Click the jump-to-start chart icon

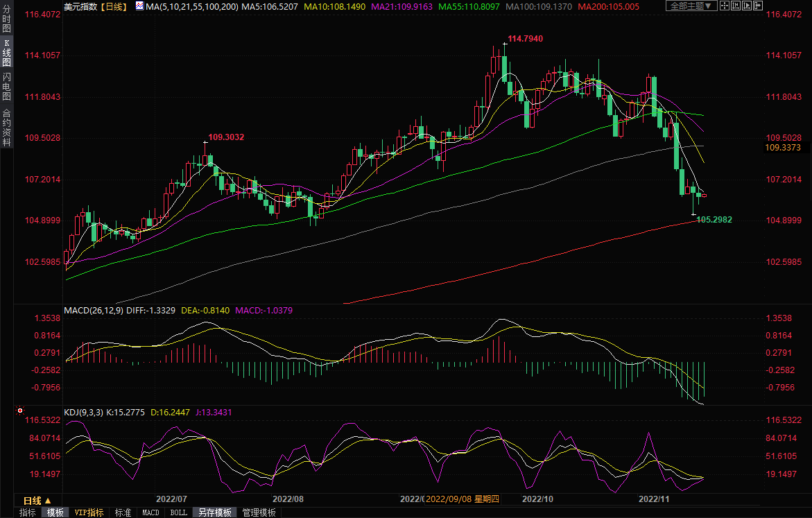pyautogui.click(x=736, y=6)
